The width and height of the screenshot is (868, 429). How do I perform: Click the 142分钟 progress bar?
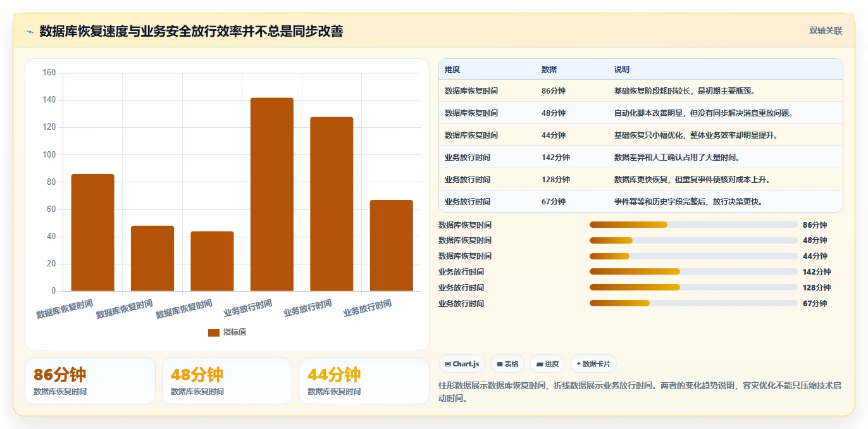(693, 271)
